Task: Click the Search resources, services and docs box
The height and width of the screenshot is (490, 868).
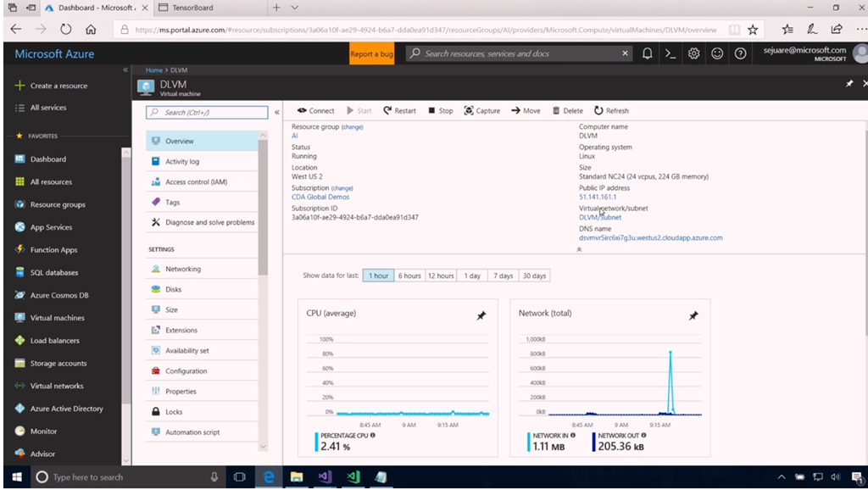Action: coord(517,53)
